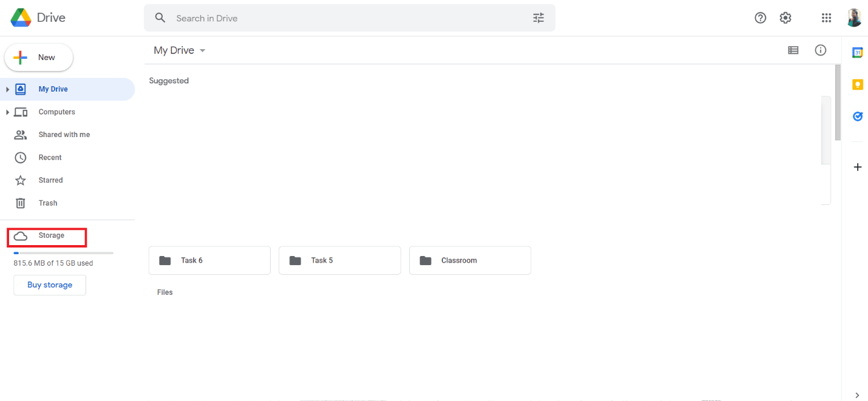868x401 pixels.
Task: Switch to list layout view icon
Action: (793, 50)
